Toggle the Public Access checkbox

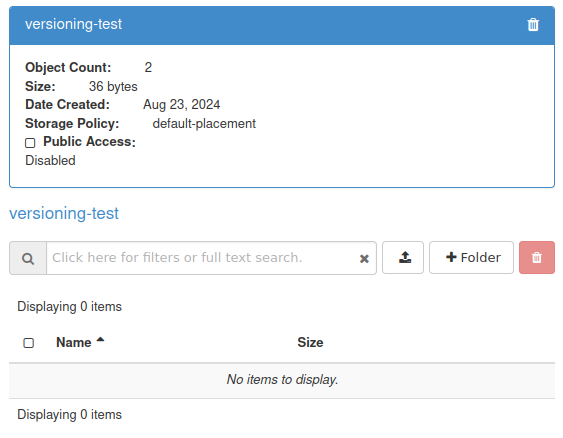[x=30, y=143]
